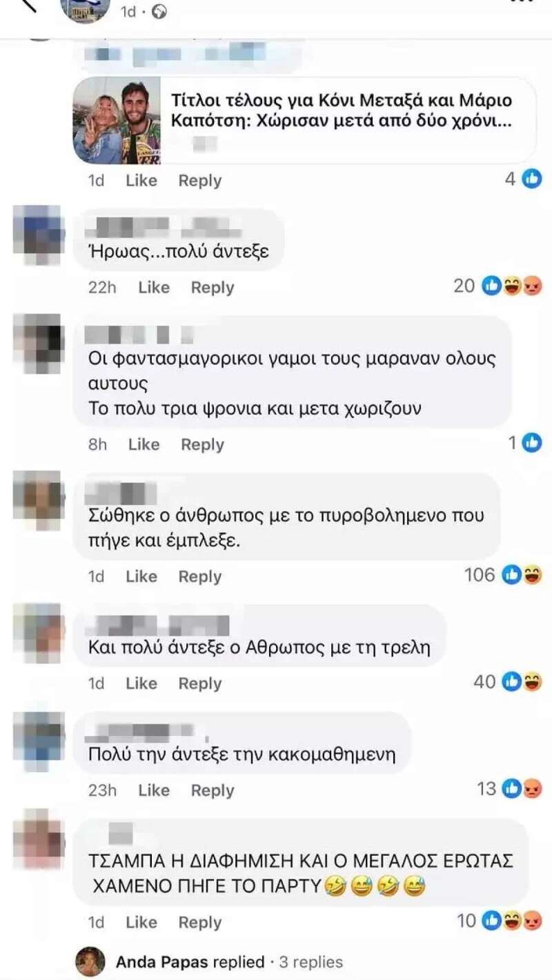Expand Anda Papas replied 3 replies
The width and height of the screenshot is (552, 980).
(229, 962)
